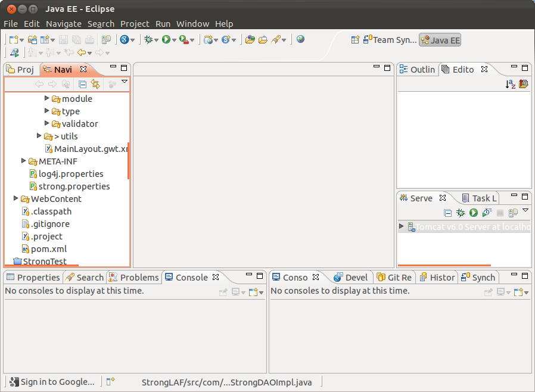Switch to the Java EE perspective
535x392 pixels.
440,40
